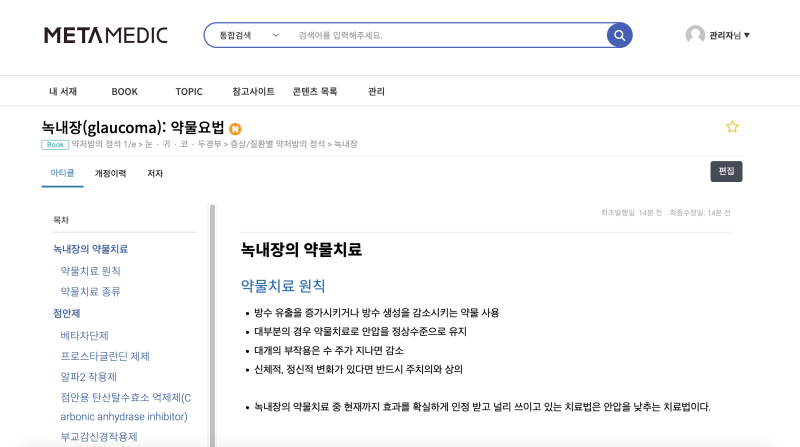Click the user avatar icon
This screenshot has height=447, width=800.
(x=695, y=35)
